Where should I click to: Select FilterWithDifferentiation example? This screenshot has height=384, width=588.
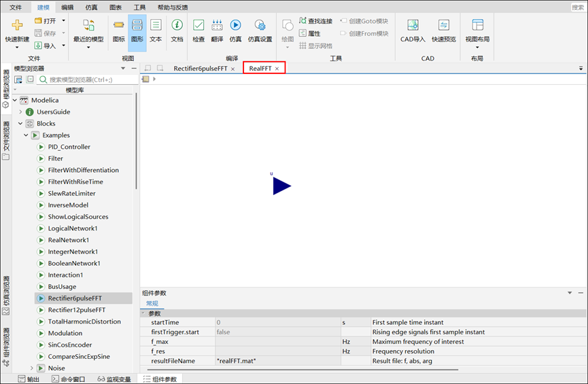[x=83, y=170]
